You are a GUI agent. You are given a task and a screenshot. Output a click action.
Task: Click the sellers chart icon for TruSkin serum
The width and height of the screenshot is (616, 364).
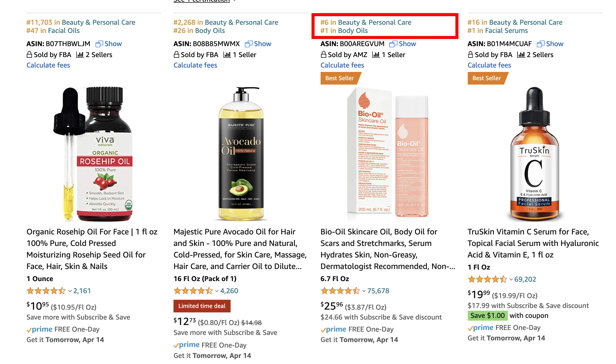coord(521,55)
